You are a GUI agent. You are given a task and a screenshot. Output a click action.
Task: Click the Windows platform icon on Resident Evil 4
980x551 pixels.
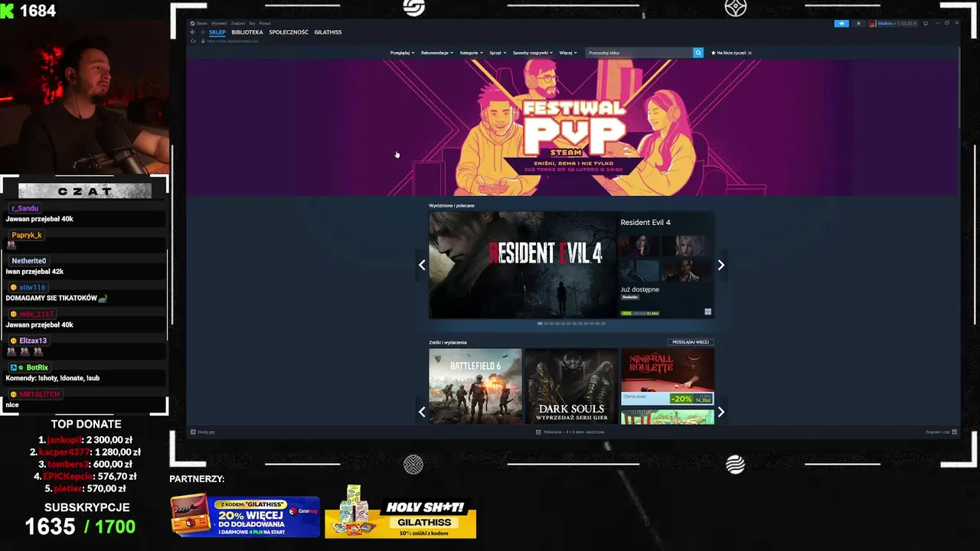click(x=707, y=312)
